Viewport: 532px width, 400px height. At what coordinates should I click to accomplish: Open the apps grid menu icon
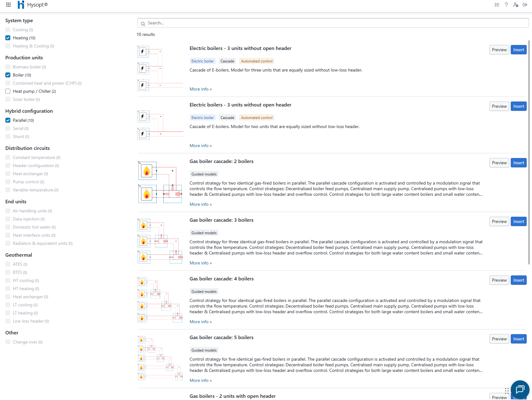tap(8, 5)
